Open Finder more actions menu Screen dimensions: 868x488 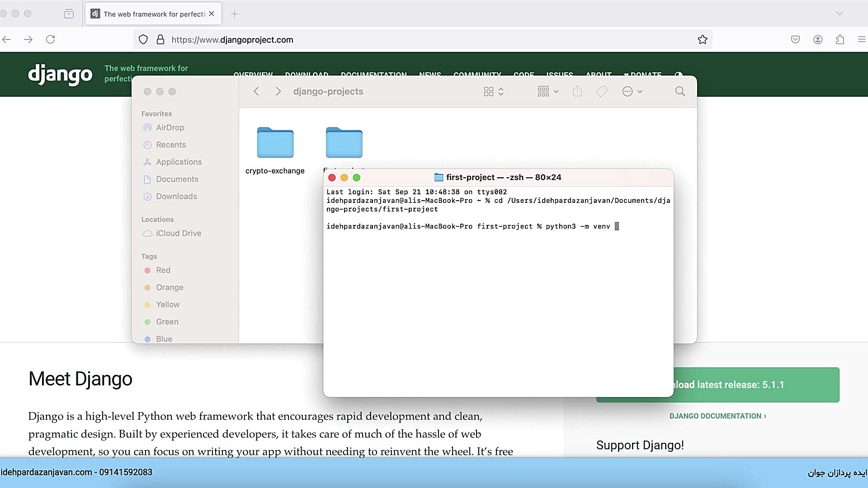tap(632, 92)
